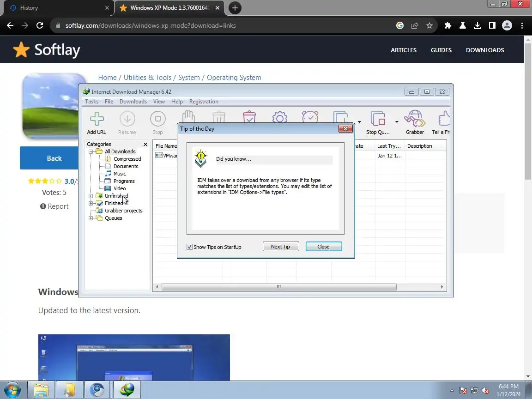Click the Next Tip button
532x399 pixels.
click(x=281, y=247)
